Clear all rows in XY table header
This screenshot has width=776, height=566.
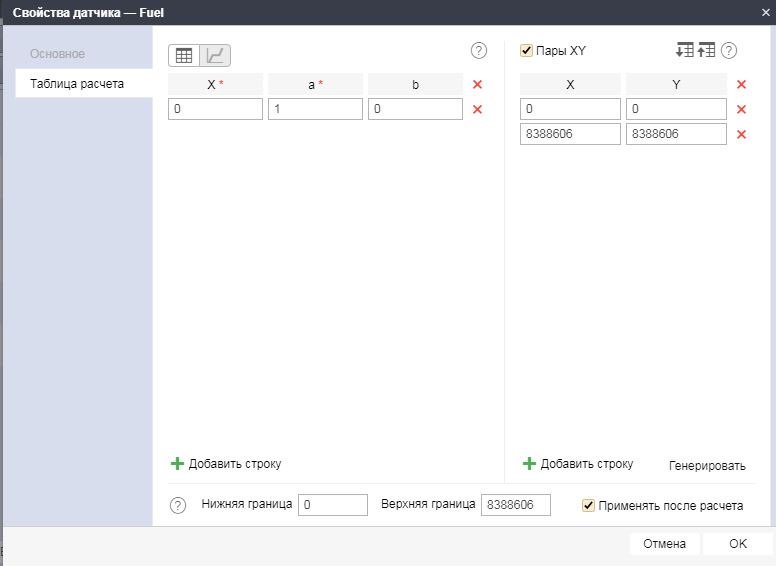pos(741,85)
